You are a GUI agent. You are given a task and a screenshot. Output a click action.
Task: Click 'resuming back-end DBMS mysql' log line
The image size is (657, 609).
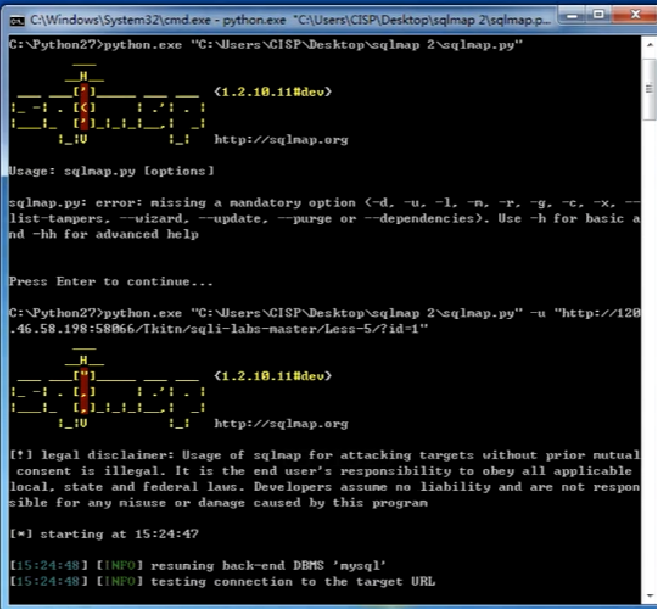point(198,566)
